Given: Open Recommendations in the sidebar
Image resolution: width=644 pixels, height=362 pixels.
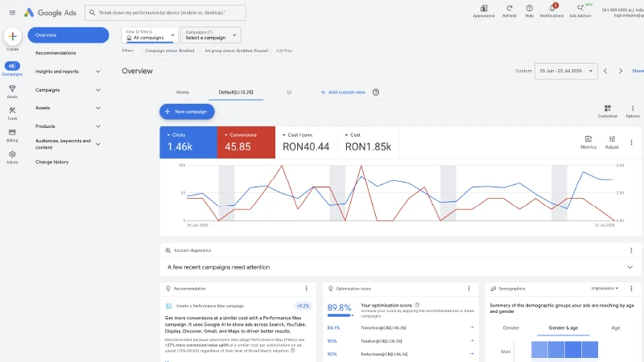Looking at the screenshot, I should pos(56,53).
